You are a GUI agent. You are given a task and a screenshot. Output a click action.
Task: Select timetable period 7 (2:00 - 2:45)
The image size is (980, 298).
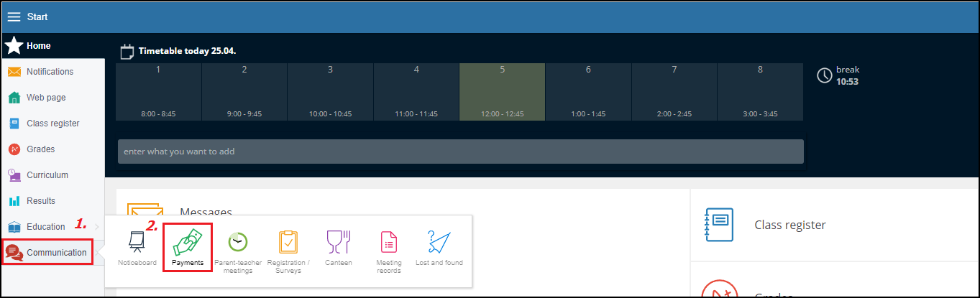pos(674,92)
